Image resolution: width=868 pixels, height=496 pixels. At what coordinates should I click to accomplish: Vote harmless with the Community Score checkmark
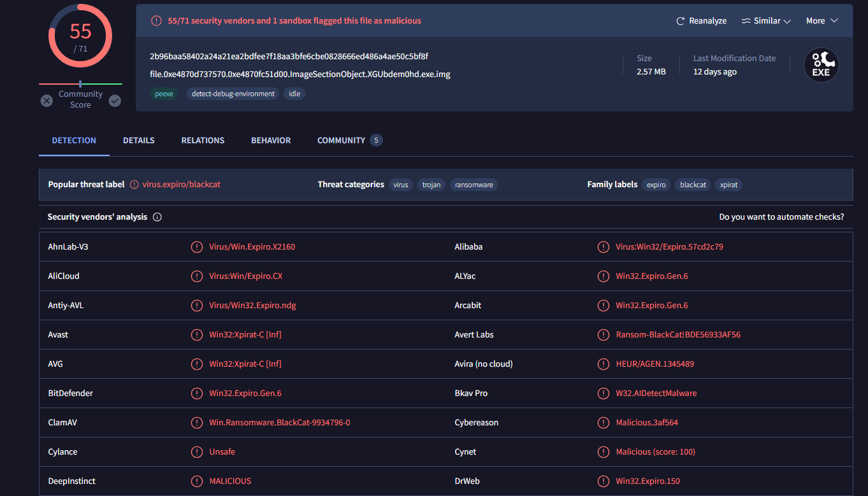click(x=115, y=101)
